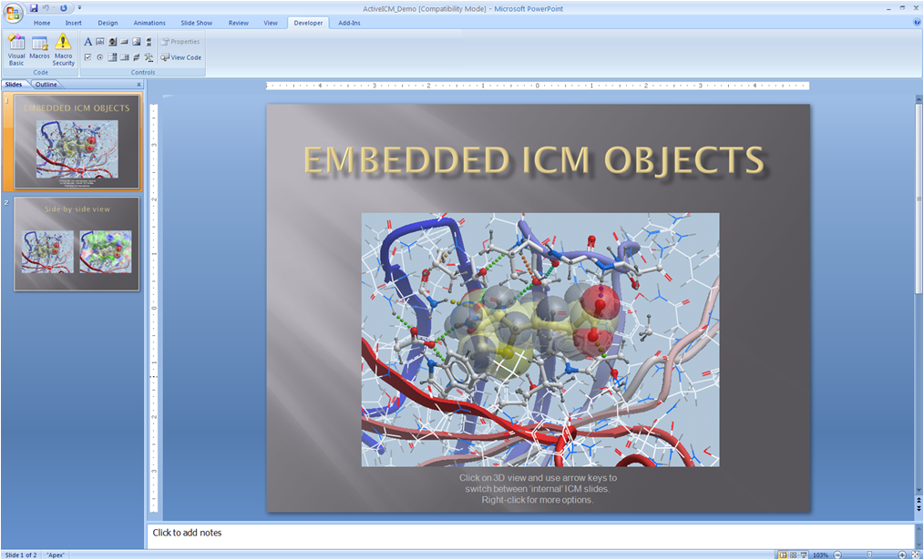Switch to Normal view in status bar
This screenshot has width=924, height=560.
tap(783, 555)
